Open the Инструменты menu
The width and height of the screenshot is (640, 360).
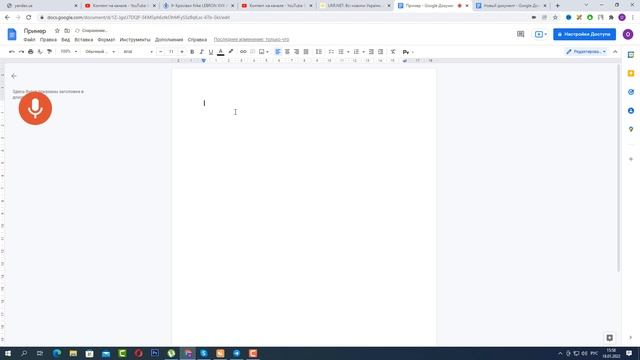[135, 40]
